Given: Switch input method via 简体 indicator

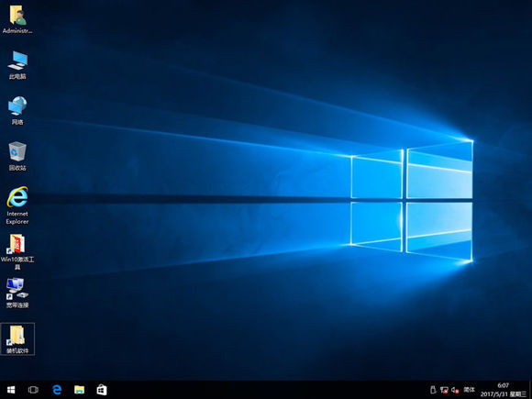Looking at the screenshot, I should pos(470,390).
